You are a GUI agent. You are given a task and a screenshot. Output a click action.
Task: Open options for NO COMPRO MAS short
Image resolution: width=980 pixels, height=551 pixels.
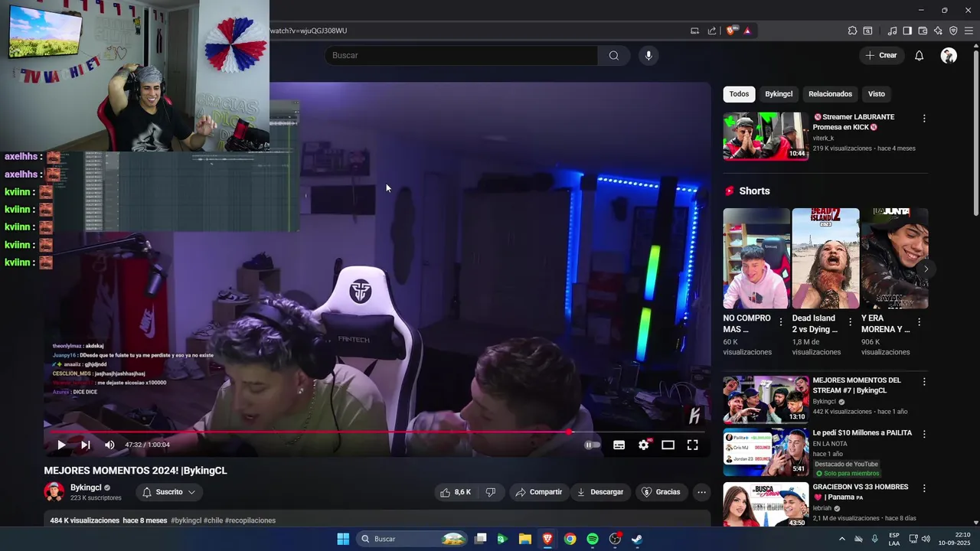click(781, 322)
